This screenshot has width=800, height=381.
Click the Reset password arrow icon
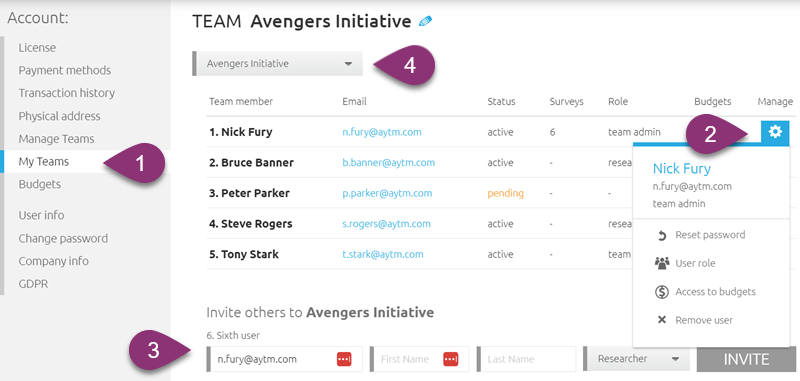[662, 235]
